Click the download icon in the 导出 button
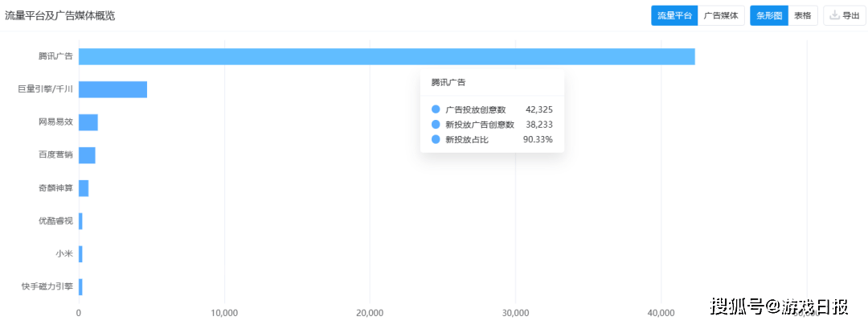This screenshot has width=868, height=325. pyautogui.click(x=835, y=15)
